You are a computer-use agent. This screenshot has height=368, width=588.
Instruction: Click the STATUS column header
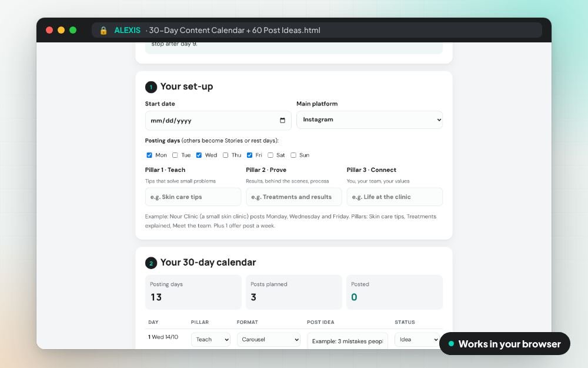click(x=405, y=322)
